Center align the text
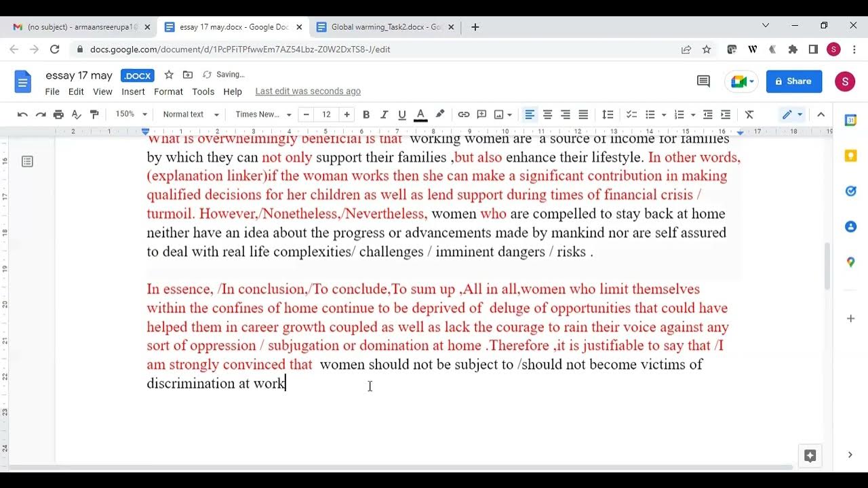 coord(547,115)
